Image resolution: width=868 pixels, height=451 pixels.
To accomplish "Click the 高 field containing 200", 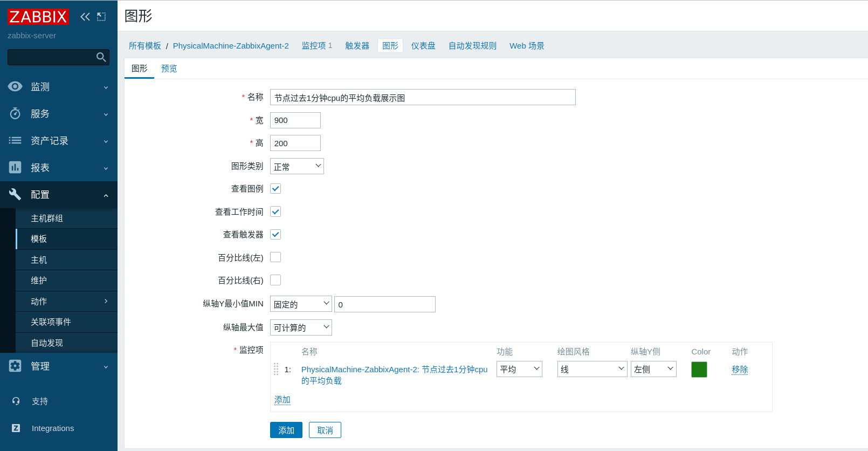I will [x=295, y=143].
